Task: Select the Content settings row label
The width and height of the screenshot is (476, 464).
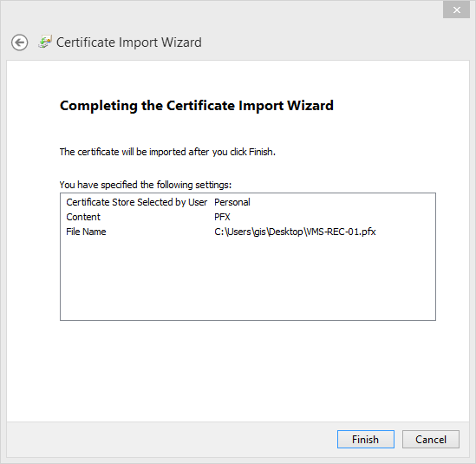Action: (83, 217)
